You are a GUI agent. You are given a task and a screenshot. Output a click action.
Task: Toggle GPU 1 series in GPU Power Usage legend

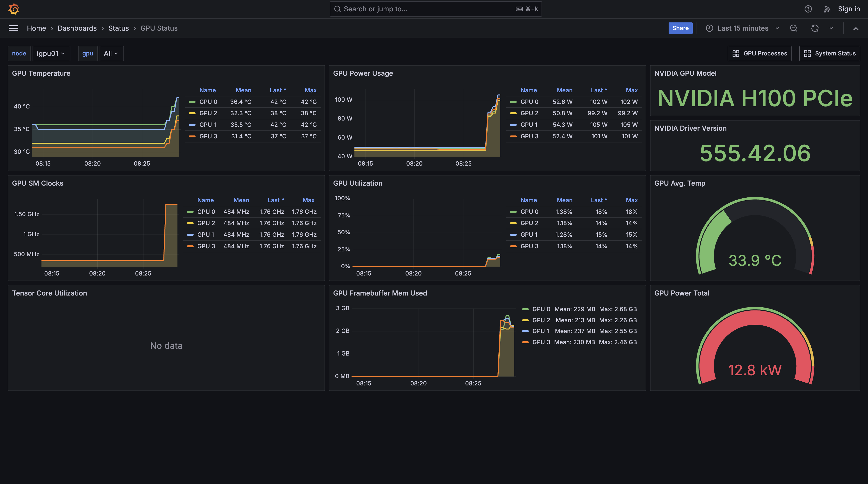(529, 125)
